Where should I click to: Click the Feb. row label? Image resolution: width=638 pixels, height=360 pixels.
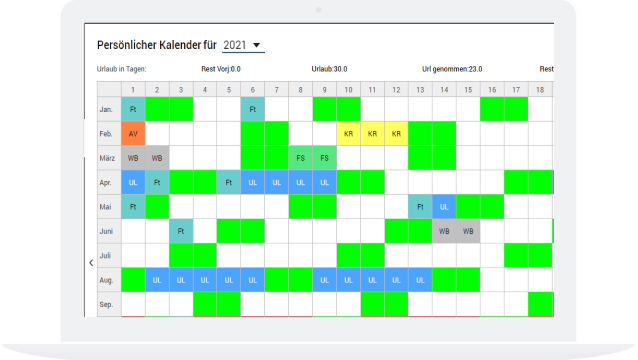(x=109, y=134)
